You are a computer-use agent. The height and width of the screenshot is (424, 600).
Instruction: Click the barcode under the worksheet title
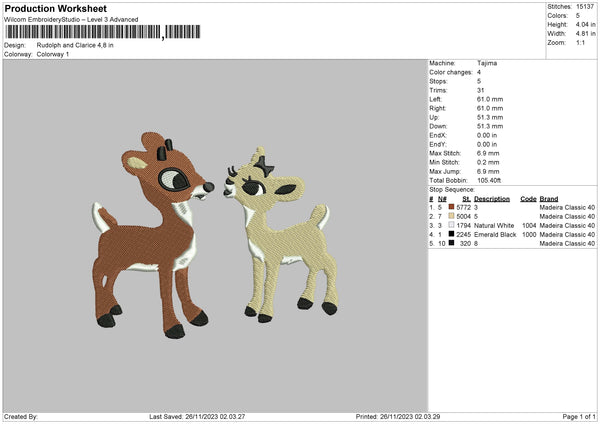point(103,32)
